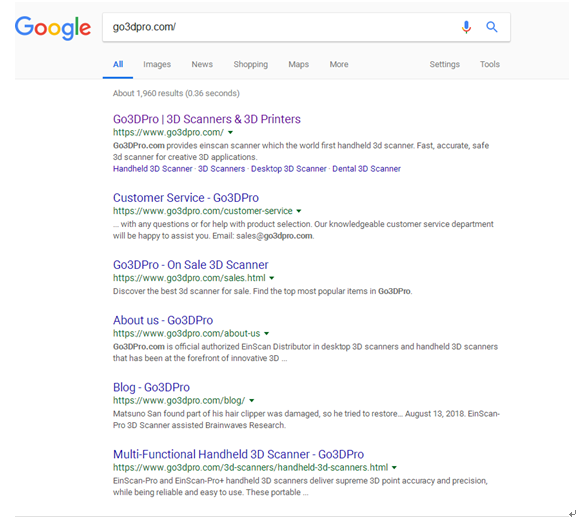579x520 pixels.
Task: Open the Shopping results tab
Action: point(251,64)
